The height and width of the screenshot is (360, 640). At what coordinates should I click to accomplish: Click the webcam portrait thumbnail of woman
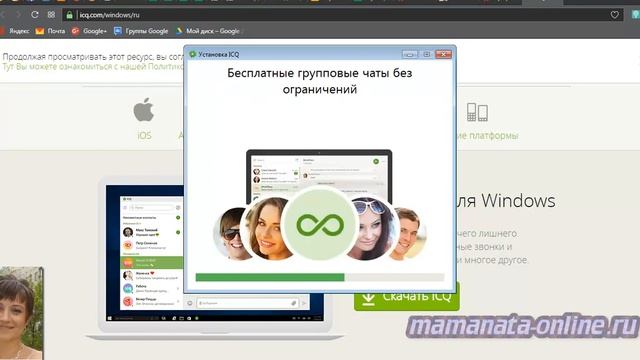point(21,313)
